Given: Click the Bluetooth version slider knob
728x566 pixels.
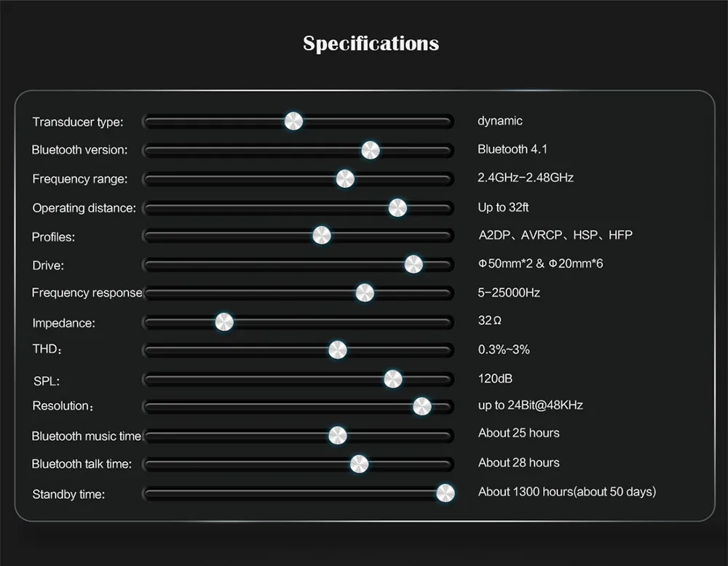Looking at the screenshot, I should click(371, 151).
